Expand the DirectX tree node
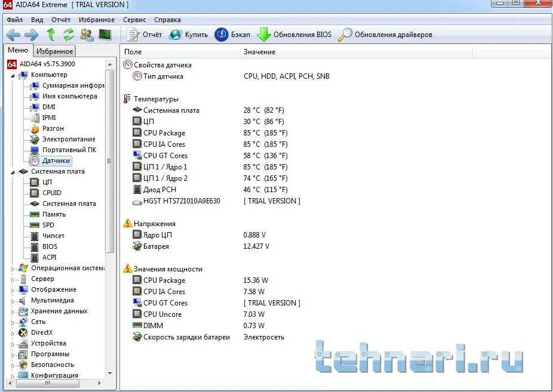The image size is (553, 392). coord(13,333)
